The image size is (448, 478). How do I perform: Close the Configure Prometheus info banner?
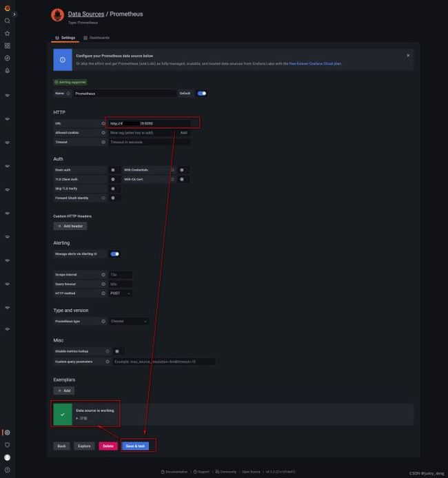408,56
